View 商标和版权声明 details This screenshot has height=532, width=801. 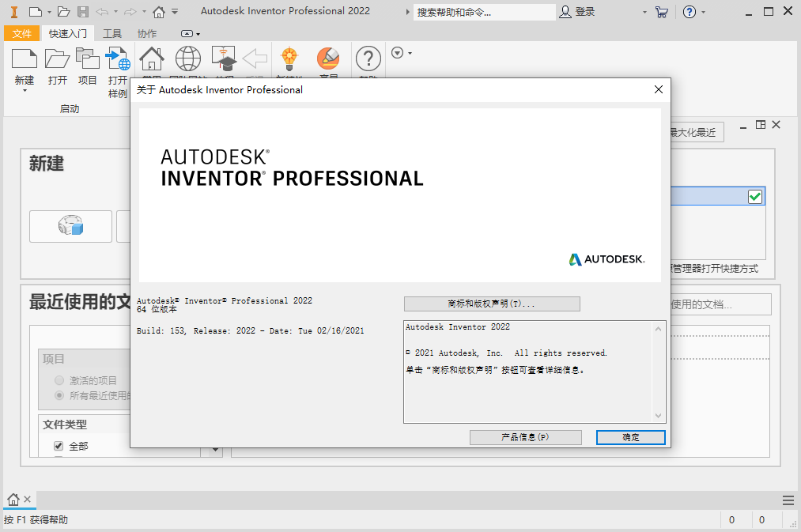(491, 304)
